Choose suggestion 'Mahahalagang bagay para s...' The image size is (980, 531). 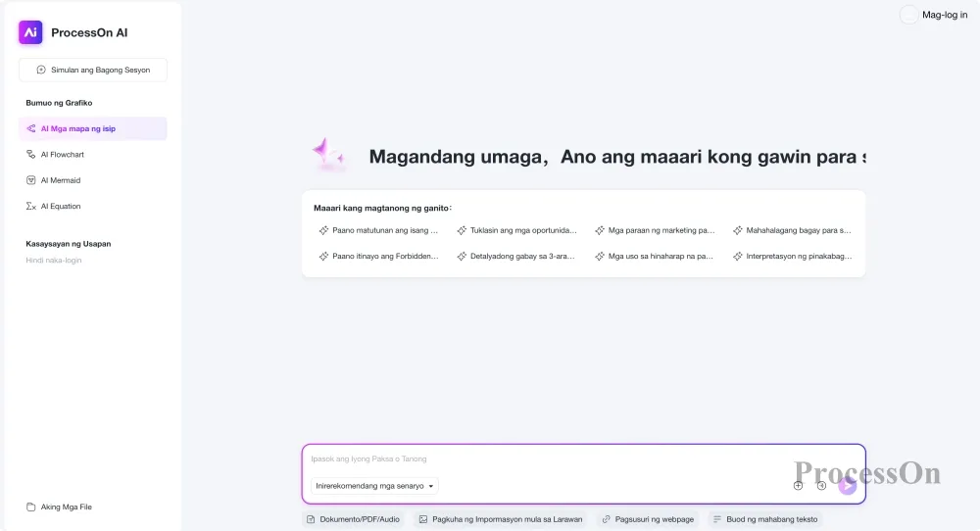click(793, 230)
